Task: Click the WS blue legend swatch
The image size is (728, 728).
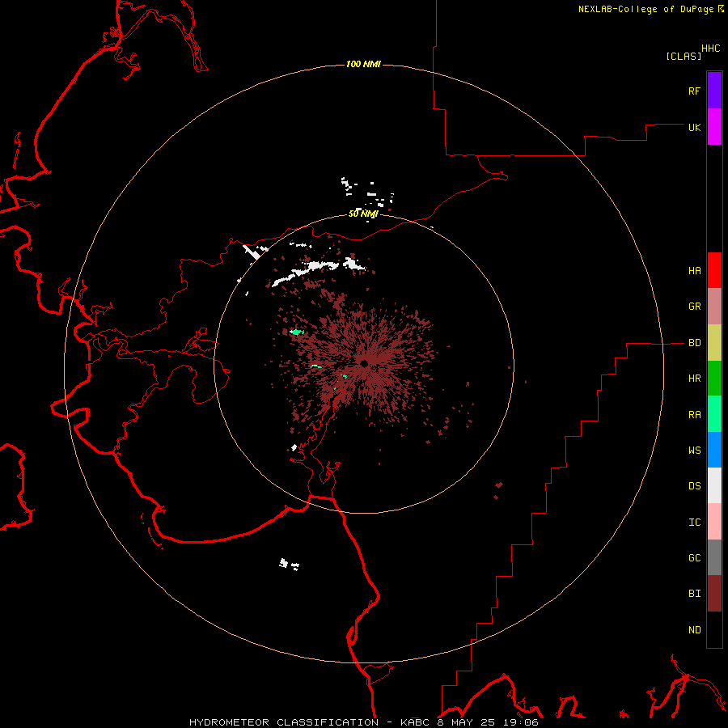Action: point(714,450)
